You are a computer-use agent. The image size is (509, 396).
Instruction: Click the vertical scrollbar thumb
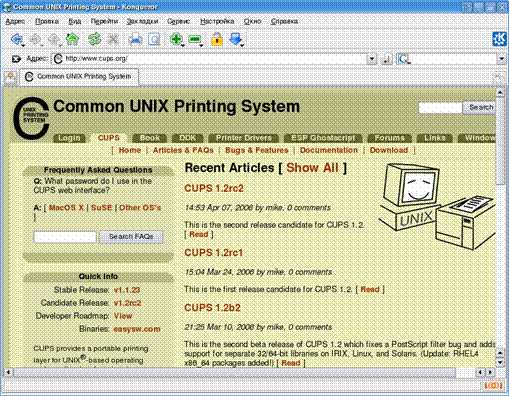500,141
